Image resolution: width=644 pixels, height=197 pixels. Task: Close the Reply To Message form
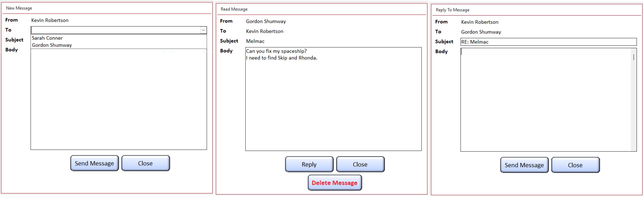pyautogui.click(x=575, y=165)
